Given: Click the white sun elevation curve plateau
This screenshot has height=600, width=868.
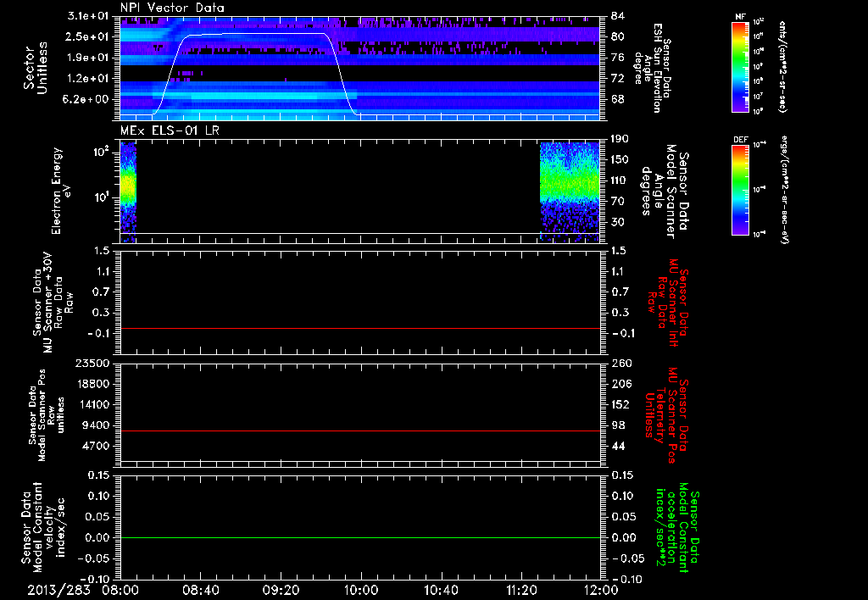Looking at the screenshot, I should pyautogui.click(x=258, y=34).
